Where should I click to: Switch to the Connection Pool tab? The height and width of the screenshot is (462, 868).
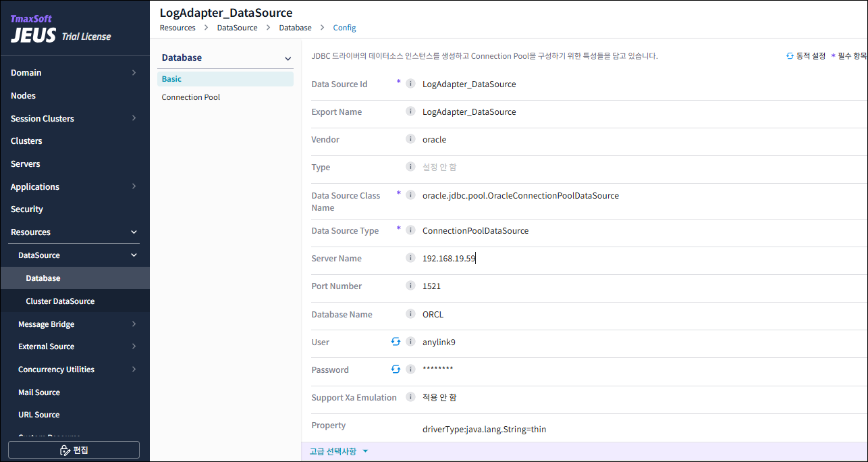point(190,97)
